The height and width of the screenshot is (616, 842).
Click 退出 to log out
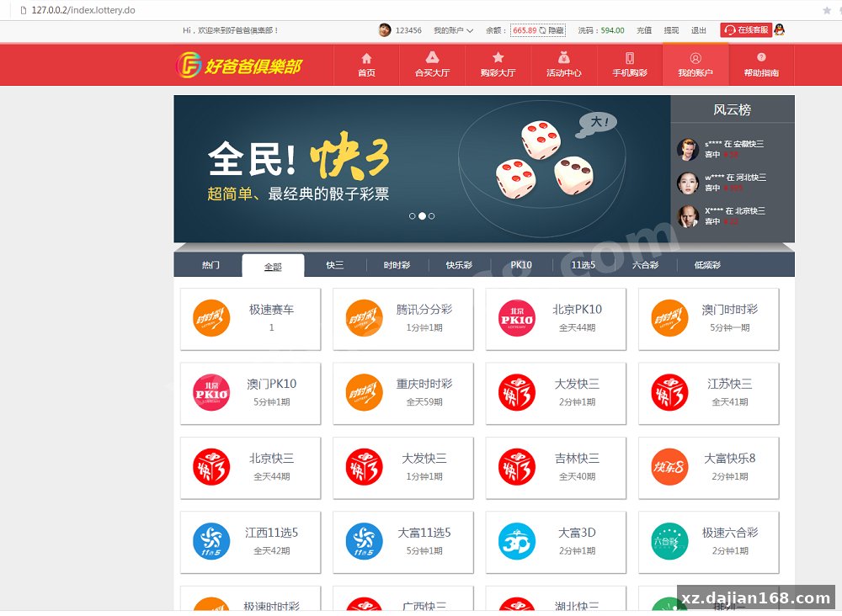pos(699,30)
